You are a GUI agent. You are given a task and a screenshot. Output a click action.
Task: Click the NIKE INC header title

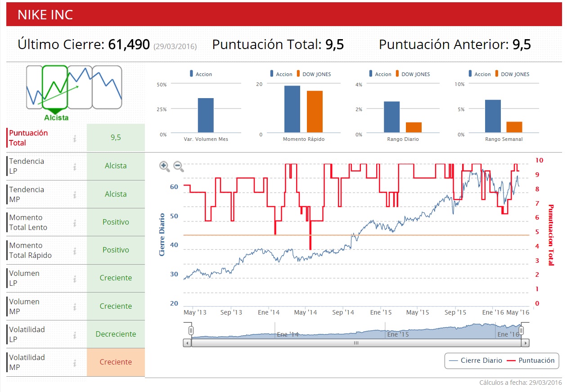click(45, 15)
